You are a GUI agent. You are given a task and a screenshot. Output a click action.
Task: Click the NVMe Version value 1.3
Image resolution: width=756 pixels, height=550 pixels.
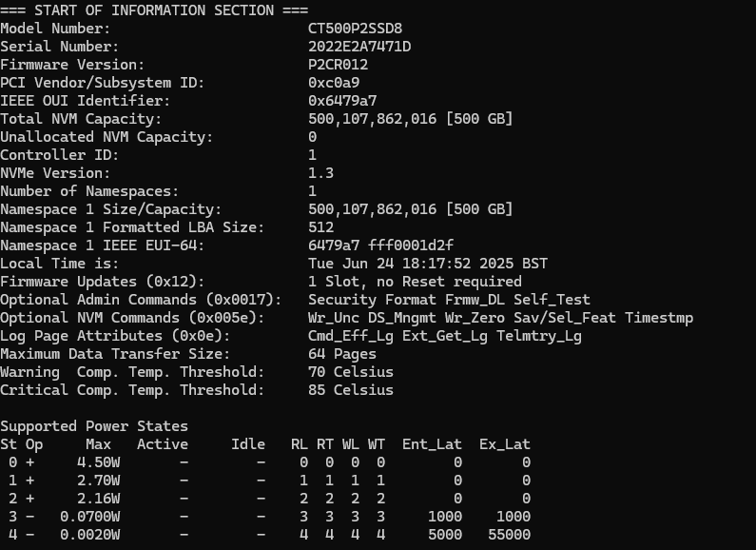click(x=320, y=173)
